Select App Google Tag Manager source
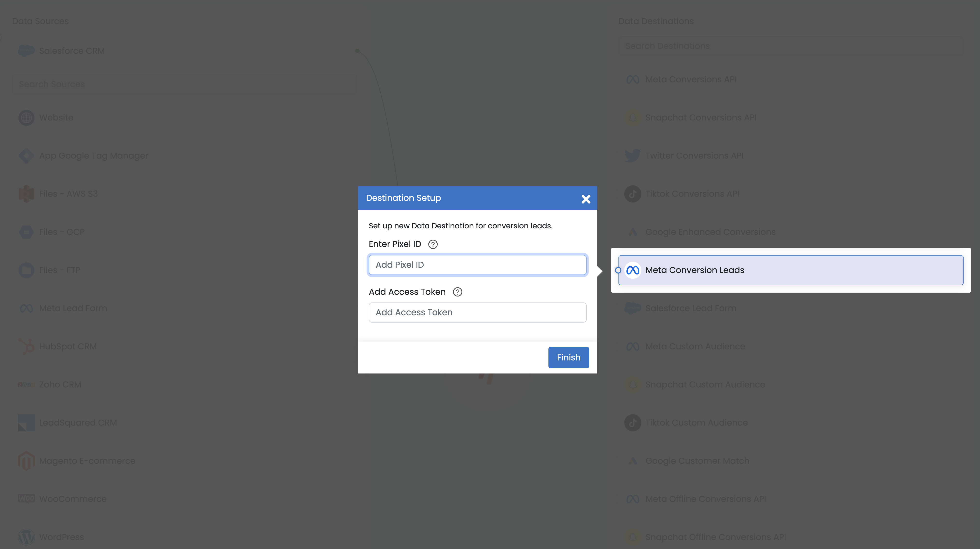This screenshot has width=980, height=549. [x=185, y=155]
